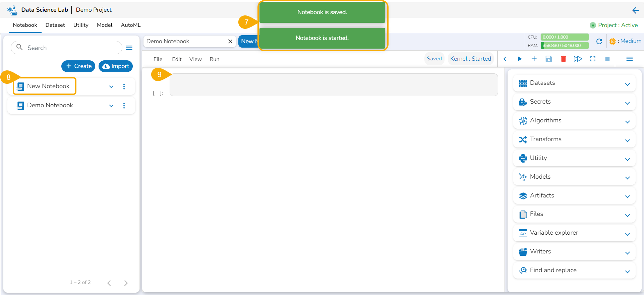Open the three-dot menu for Demo Notebook

124,106
